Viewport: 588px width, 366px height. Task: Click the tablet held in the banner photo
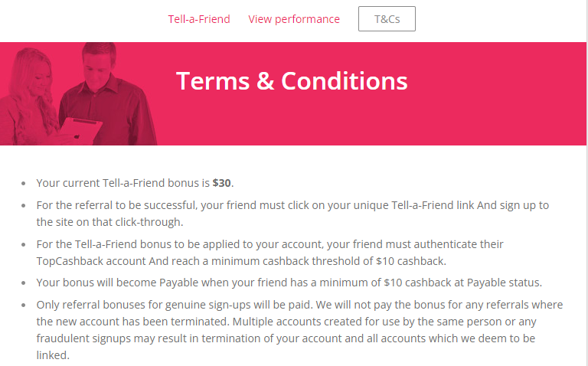pos(80,130)
